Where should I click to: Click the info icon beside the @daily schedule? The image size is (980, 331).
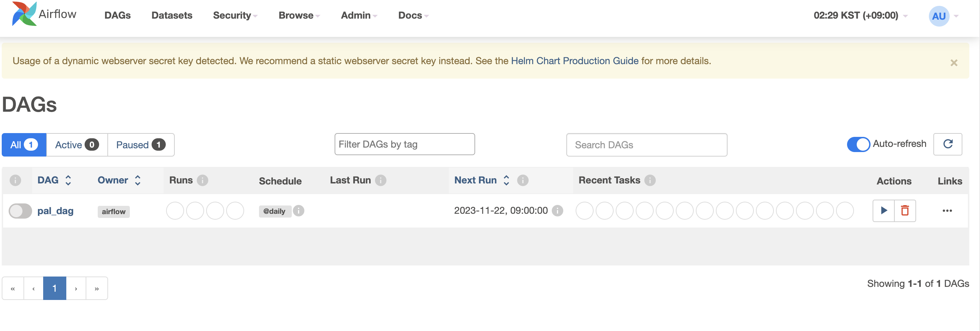(x=299, y=211)
